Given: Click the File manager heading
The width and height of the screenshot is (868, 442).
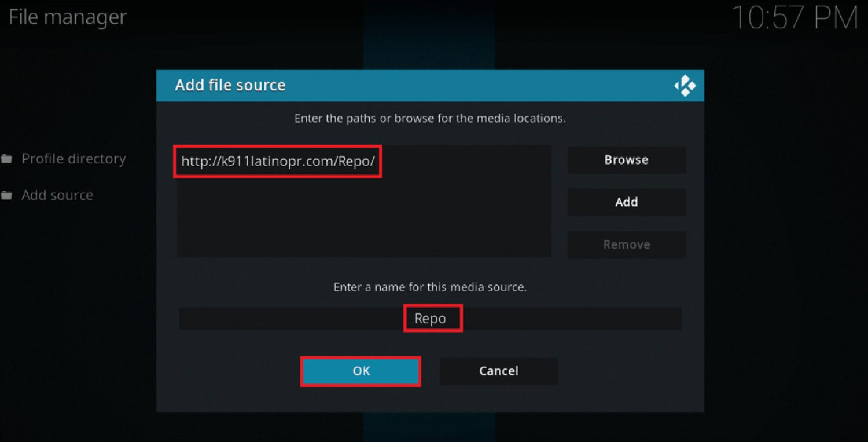Looking at the screenshot, I should [x=67, y=17].
